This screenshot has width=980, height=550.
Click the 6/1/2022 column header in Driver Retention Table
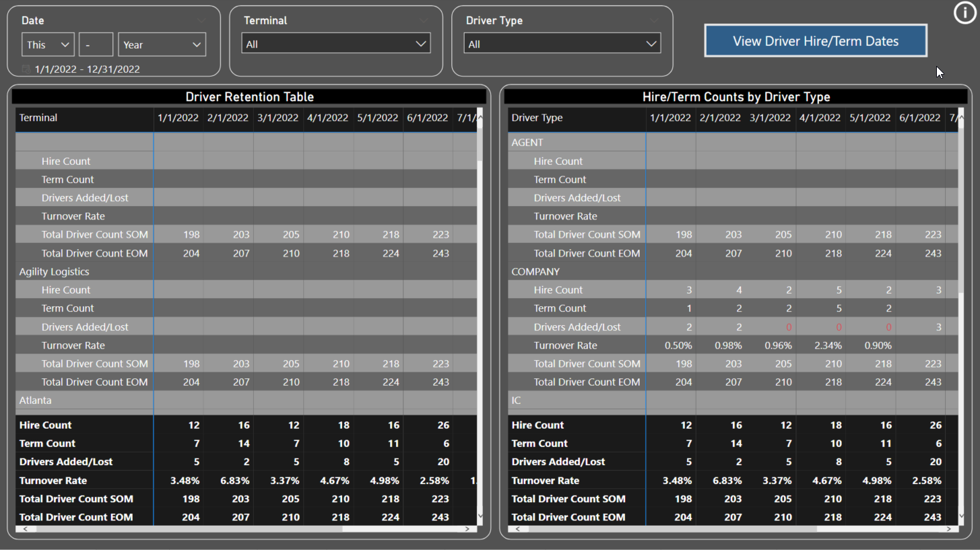(x=428, y=118)
